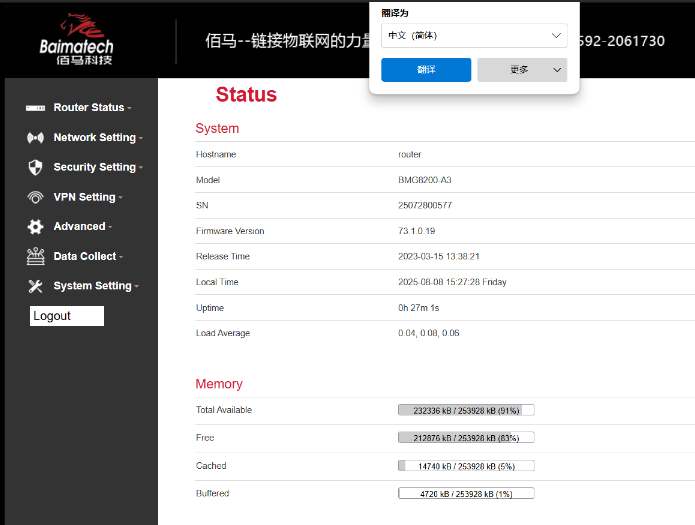The height and width of the screenshot is (525, 695).
Task: Click the Buffered memory progress bar
Action: (466, 494)
